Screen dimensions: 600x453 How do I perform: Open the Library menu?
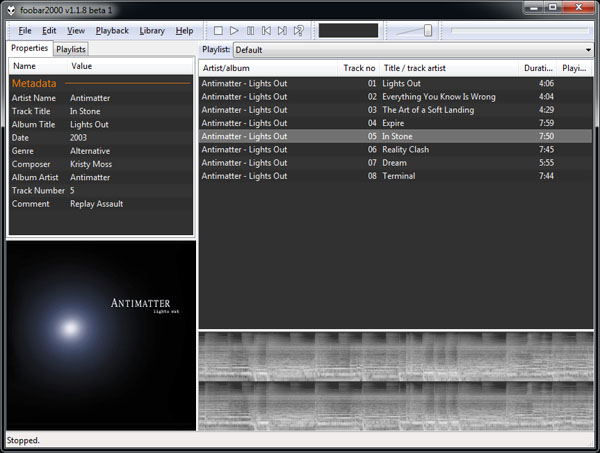click(152, 31)
